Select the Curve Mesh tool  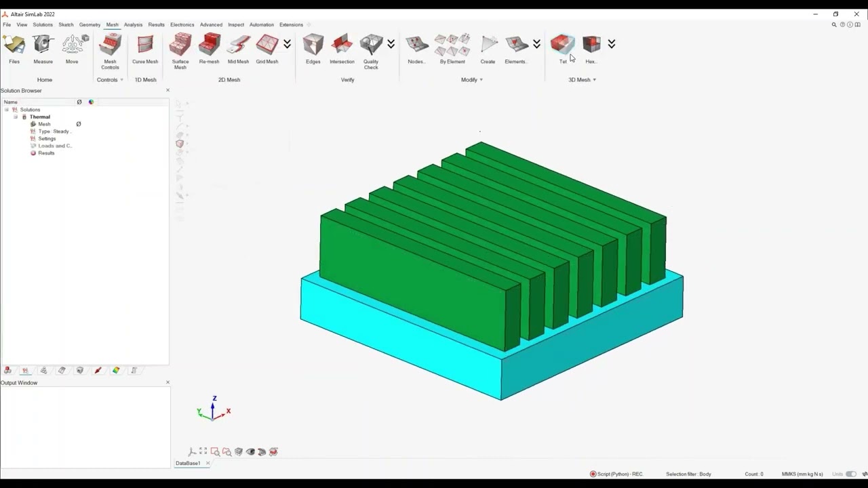pos(145,49)
